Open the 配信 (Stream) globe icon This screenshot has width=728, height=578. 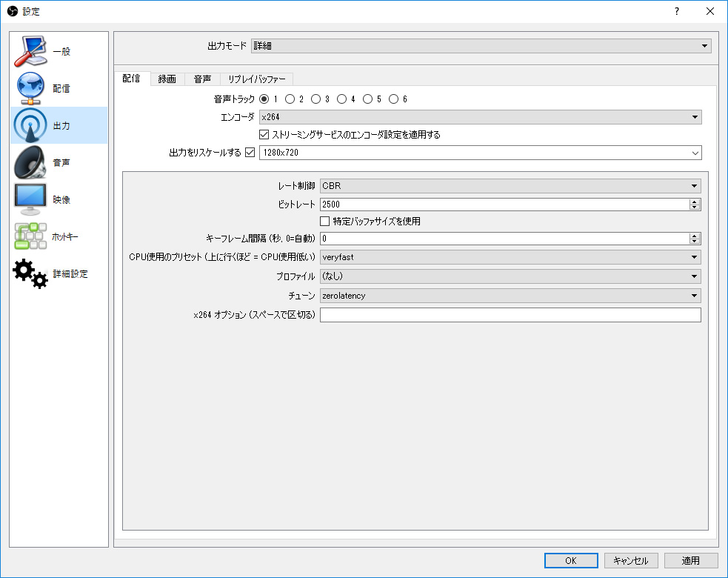(30, 88)
